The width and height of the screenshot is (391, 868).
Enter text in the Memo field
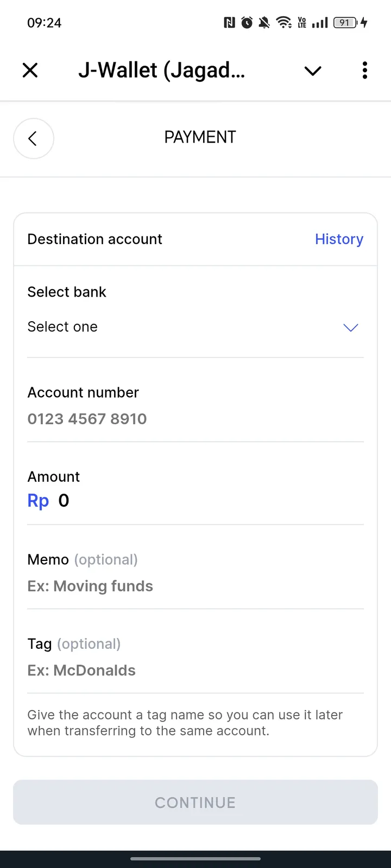pos(194,586)
